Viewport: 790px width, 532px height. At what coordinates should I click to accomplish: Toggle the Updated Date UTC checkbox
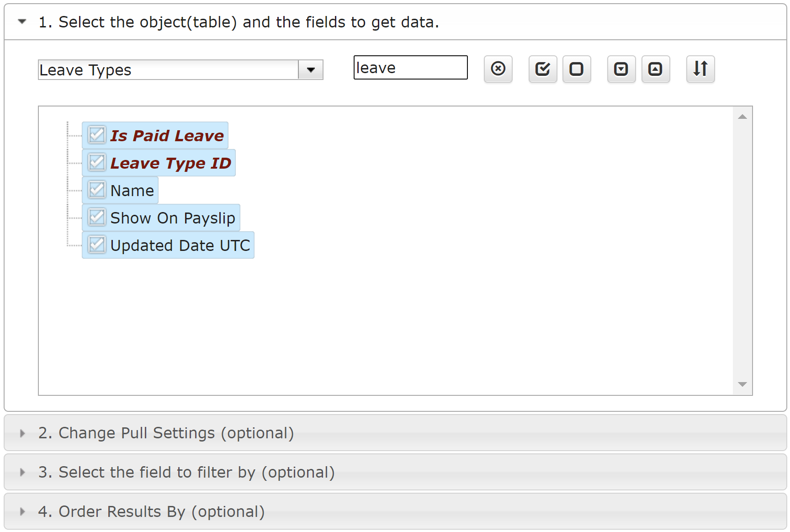click(97, 245)
